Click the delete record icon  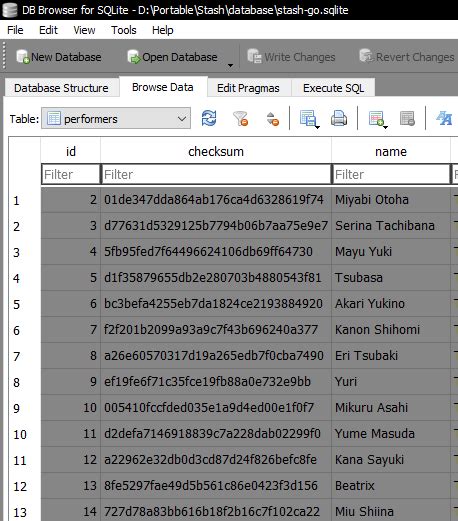pyautogui.click(x=407, y=118)
